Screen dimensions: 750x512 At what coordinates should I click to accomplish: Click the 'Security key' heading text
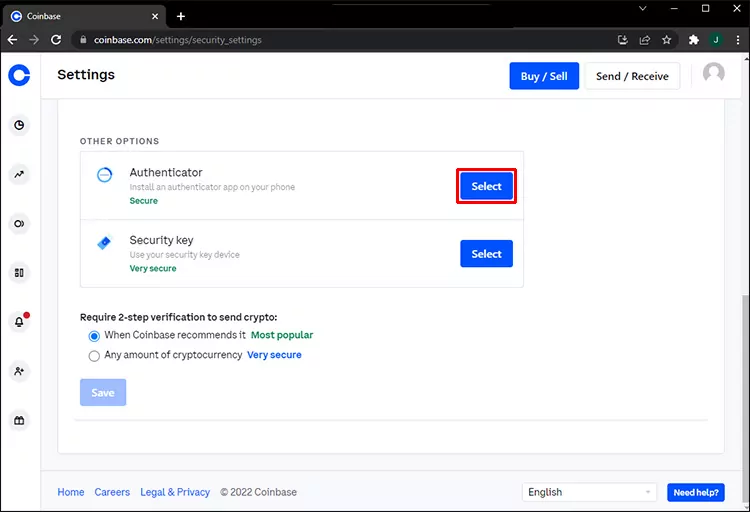coord(161,240)
